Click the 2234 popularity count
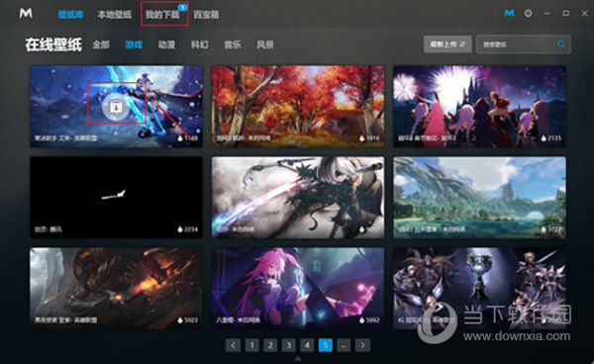The height and width of the screenshot is (364, 594). (x=191, y=229)
